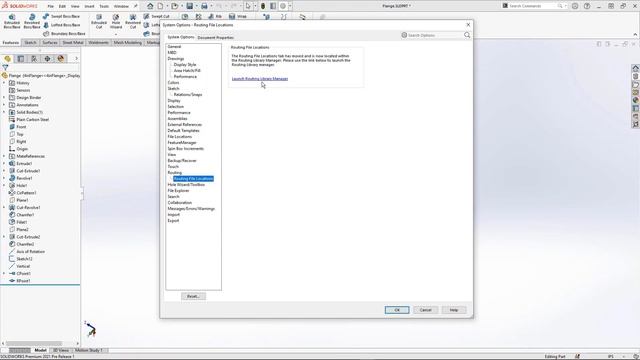This screenshot has height=360, width=640.
Task: Expand the Extrude1 feature
Action: click(4, 164)
